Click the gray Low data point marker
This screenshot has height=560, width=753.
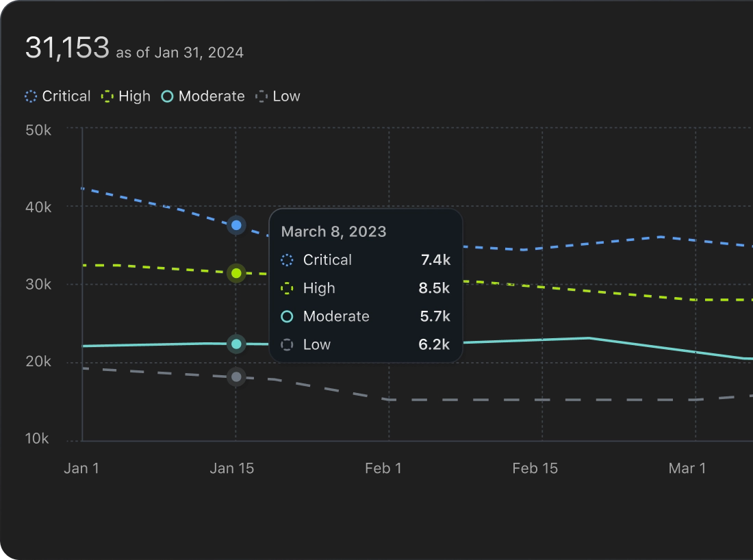(x=236, y=377)
